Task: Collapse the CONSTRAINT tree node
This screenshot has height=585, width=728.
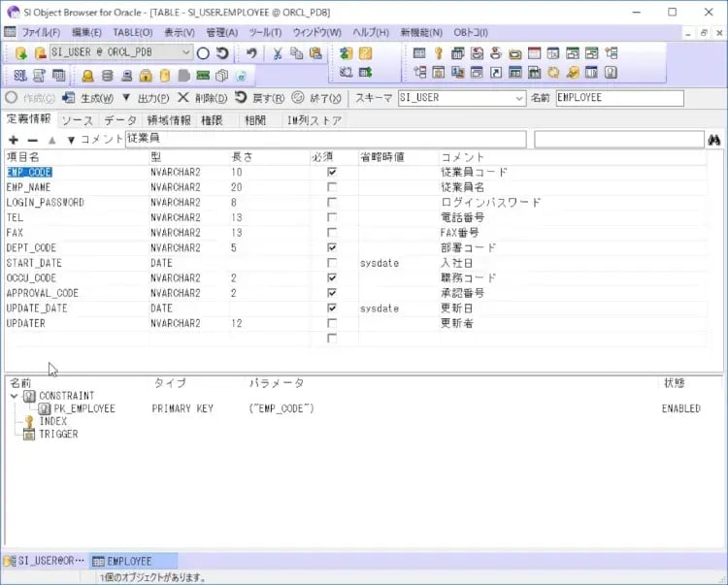Action: (14, 396)
